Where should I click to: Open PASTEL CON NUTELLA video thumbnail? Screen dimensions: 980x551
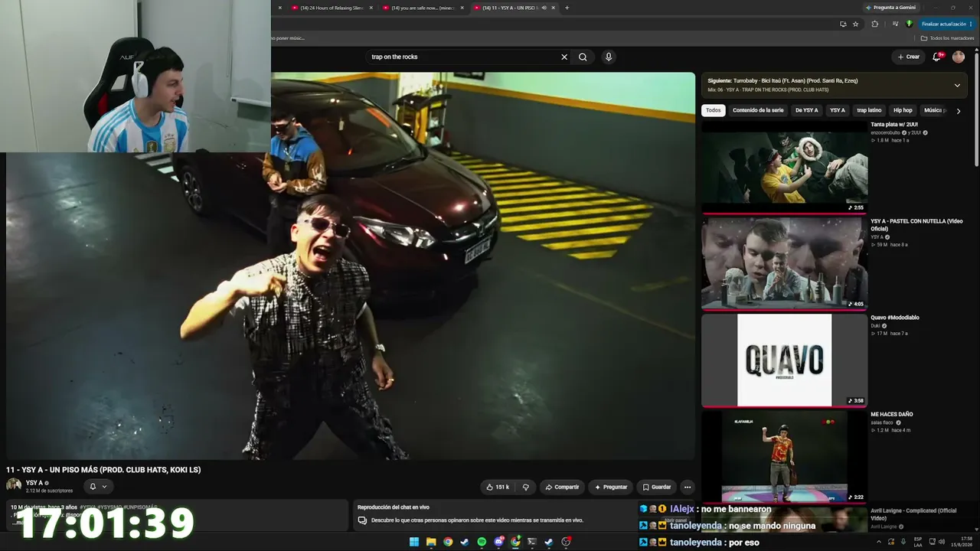(784, 263)
